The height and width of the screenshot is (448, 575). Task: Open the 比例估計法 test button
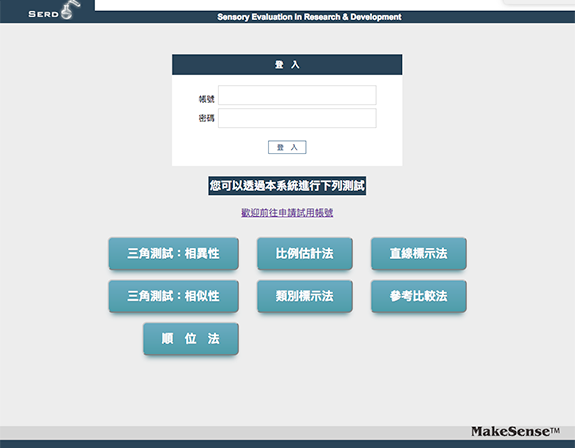305,253
